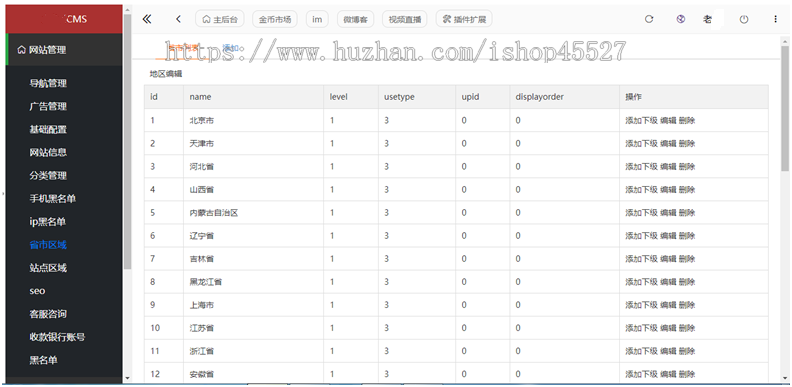Switch to the 添加 tab
Image resolution: width=792 pixels, height=387 pixels.
[x=230, y=48]
